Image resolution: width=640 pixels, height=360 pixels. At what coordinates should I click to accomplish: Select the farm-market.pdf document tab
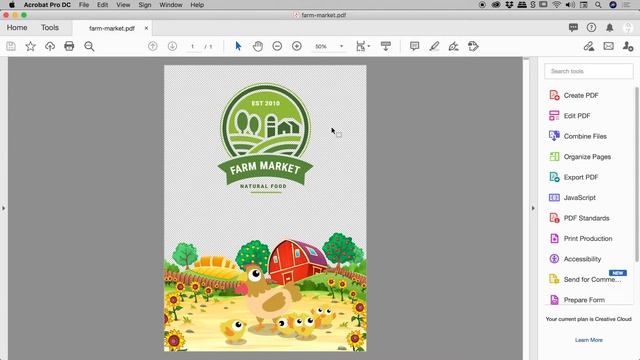[x=112, y=28]
